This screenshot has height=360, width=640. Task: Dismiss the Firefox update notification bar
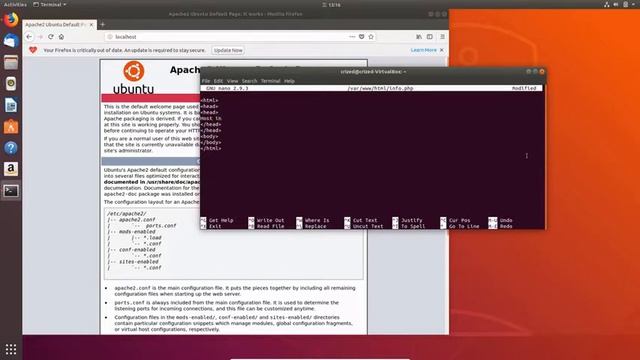[x=442, y=50]
